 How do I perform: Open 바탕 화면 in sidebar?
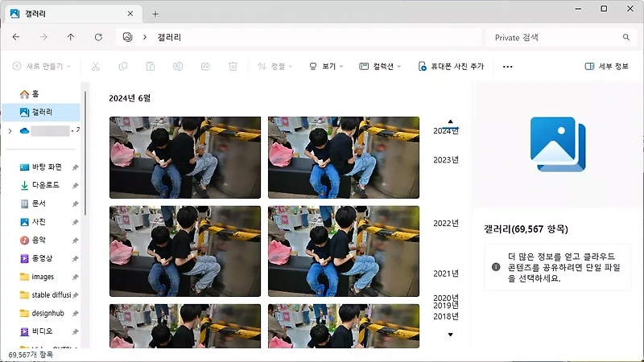pyautogui.click(x=41, y=167)
